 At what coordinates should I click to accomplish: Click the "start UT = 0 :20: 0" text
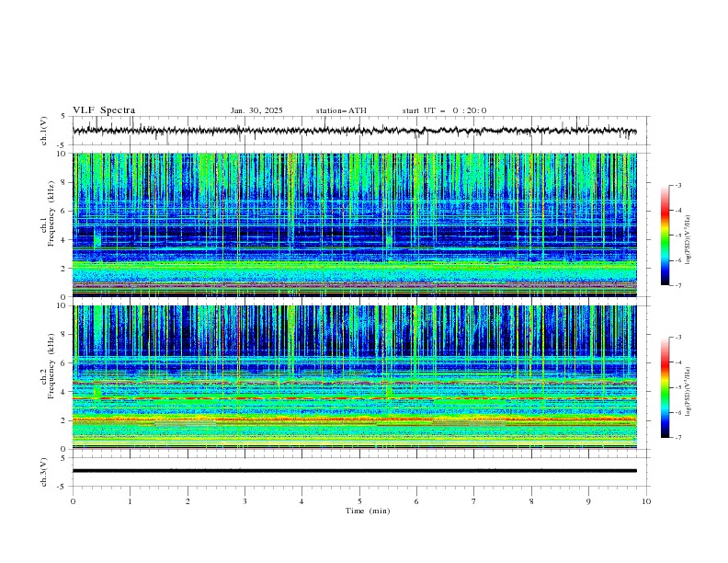click(x=444, y=110)
